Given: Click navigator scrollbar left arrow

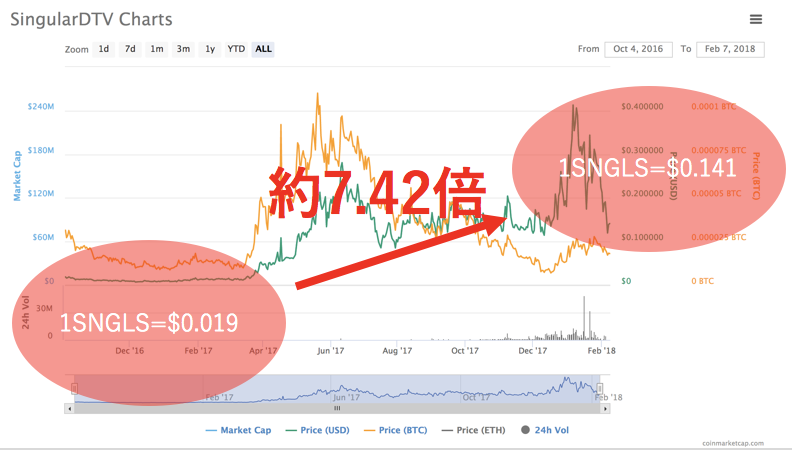Looking at the screenshot, I should [x=69, y=409].
